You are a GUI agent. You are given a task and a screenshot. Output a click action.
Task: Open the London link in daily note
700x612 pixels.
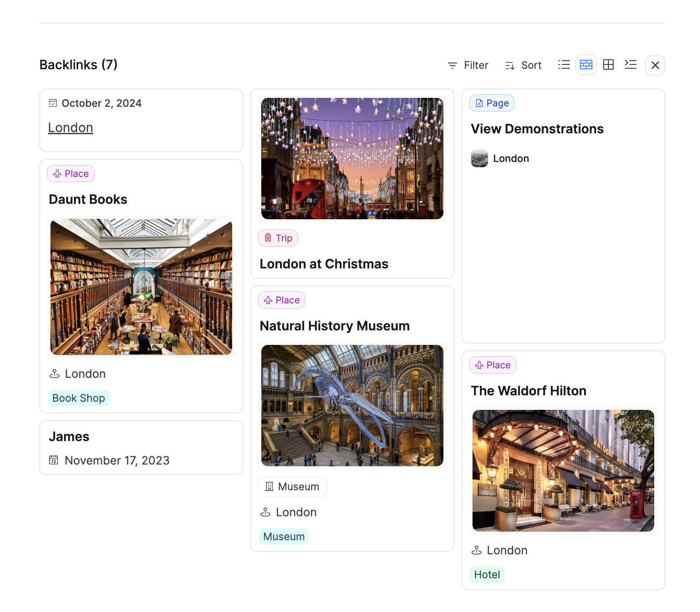[71, 128]
